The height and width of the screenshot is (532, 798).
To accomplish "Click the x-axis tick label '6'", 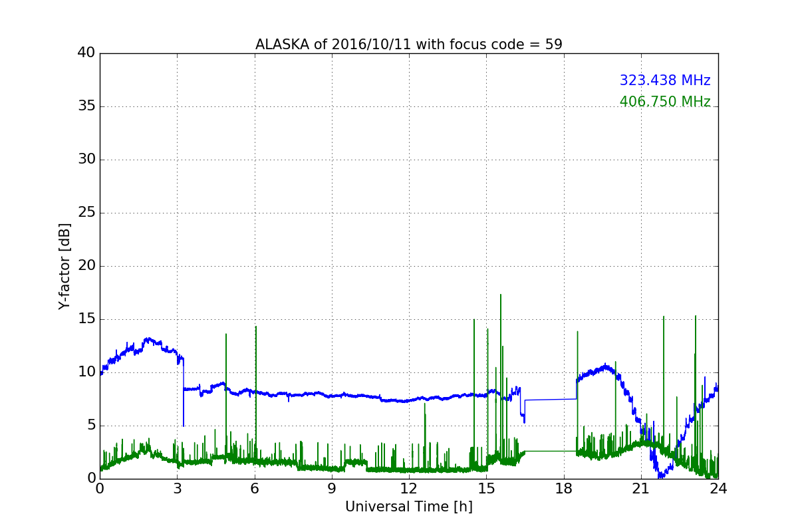I will click(x=255, y=488).
